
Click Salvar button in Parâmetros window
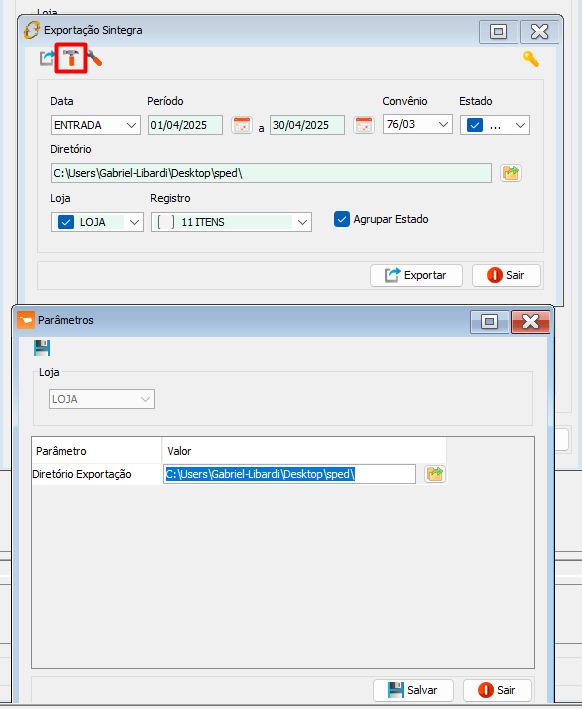[x=413, y=690]
